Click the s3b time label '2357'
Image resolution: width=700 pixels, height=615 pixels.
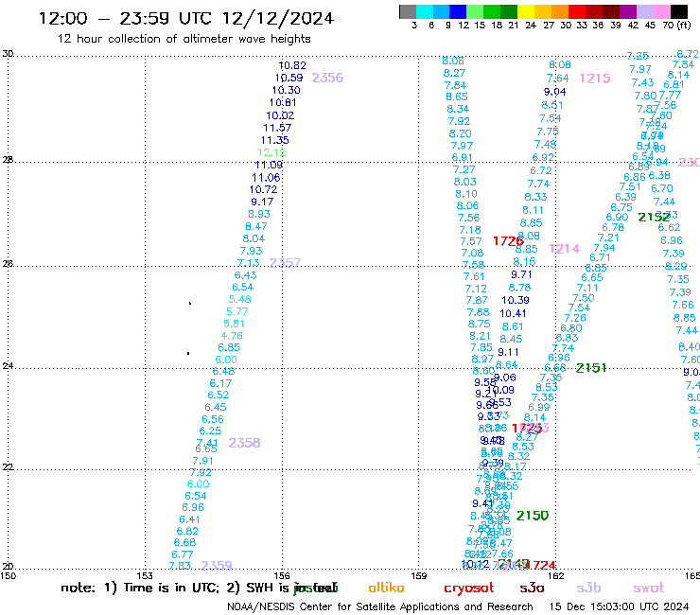(286, 263)
